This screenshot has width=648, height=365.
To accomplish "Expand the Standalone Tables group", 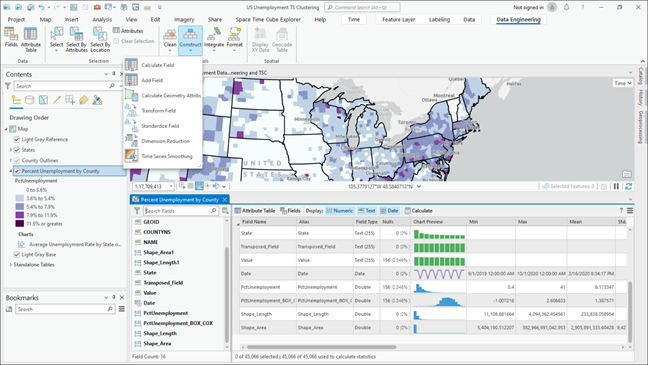I will coord(10,265).
